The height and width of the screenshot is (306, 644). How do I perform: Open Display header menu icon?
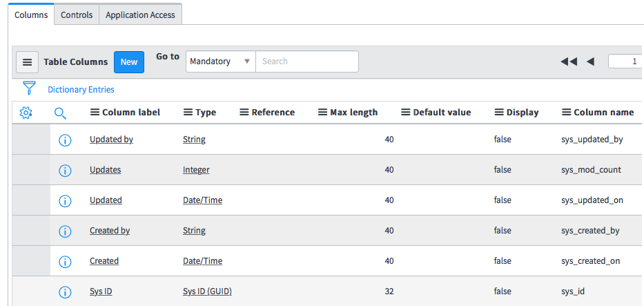[x=500, y=112]
